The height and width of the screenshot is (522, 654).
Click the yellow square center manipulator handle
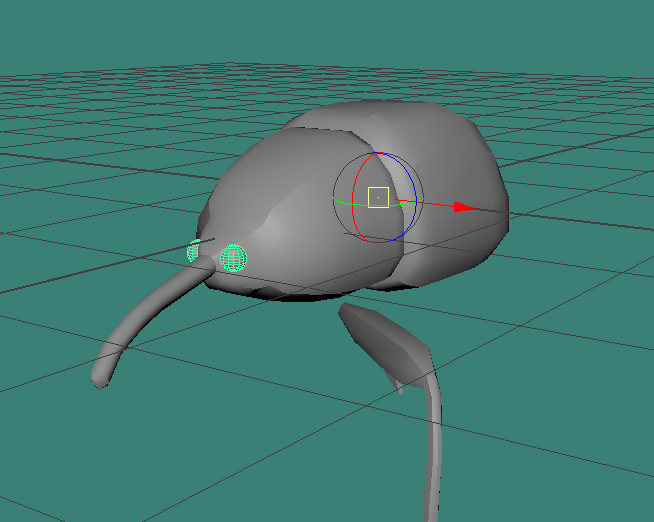[378, 197]
